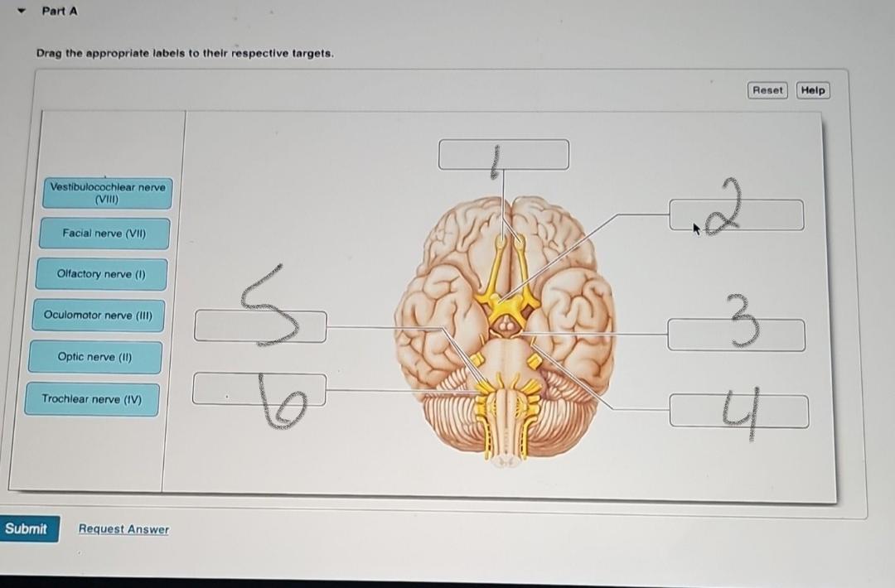The image size is (895, 588).
Task: Click the answer box marked 2
Action: click(735, 214)
